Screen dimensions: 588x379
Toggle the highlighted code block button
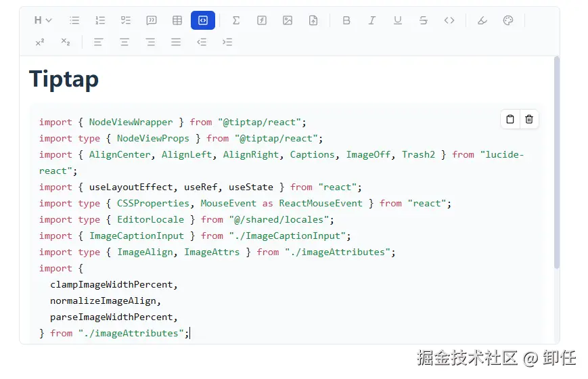click(x=203, y=20)
